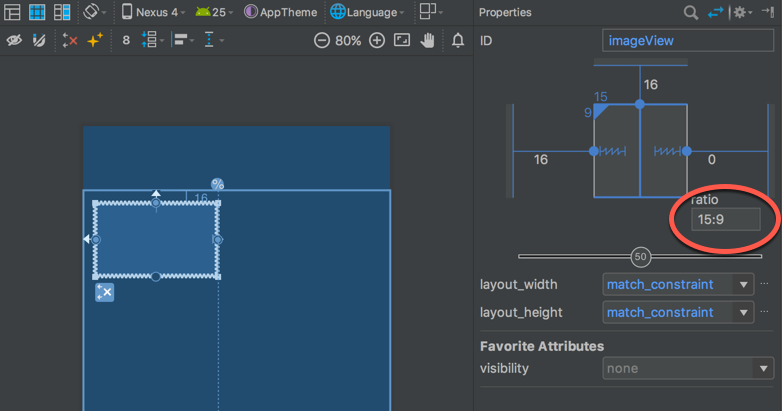Image resolution: width=782 pixels, height=411 pixels.
Task: Toggle autoconnect magnet icon
Action: (x=39, y=40)
